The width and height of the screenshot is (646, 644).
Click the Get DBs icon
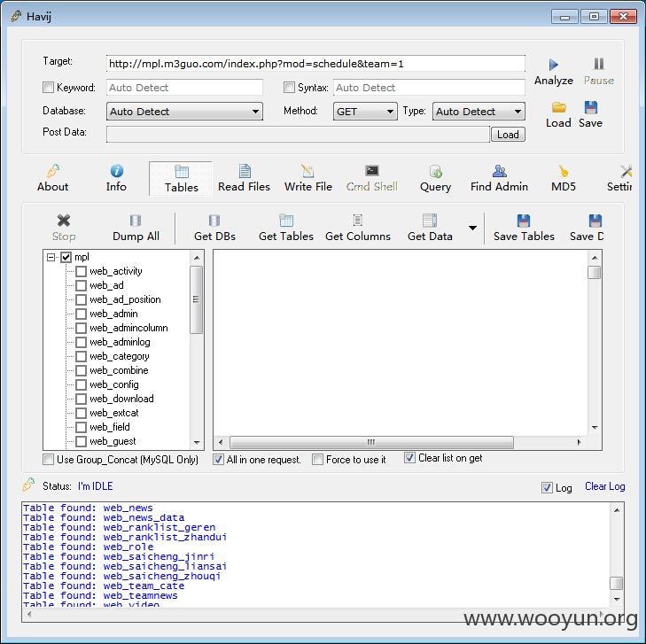(214, 221)
